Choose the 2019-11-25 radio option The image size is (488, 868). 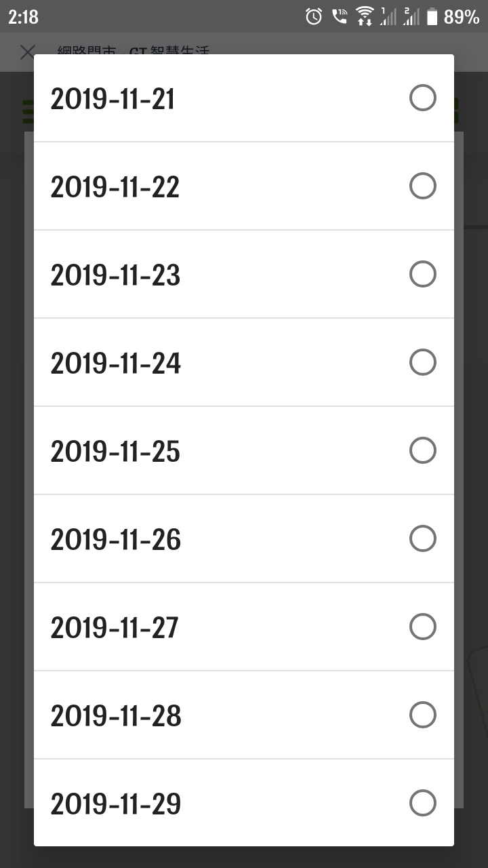[423, 450]
